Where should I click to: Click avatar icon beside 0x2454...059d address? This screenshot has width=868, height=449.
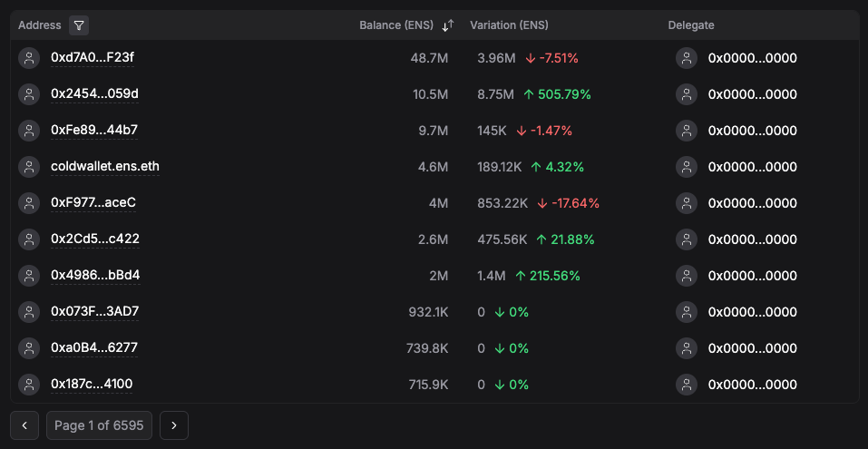click(x=29, y=94)
